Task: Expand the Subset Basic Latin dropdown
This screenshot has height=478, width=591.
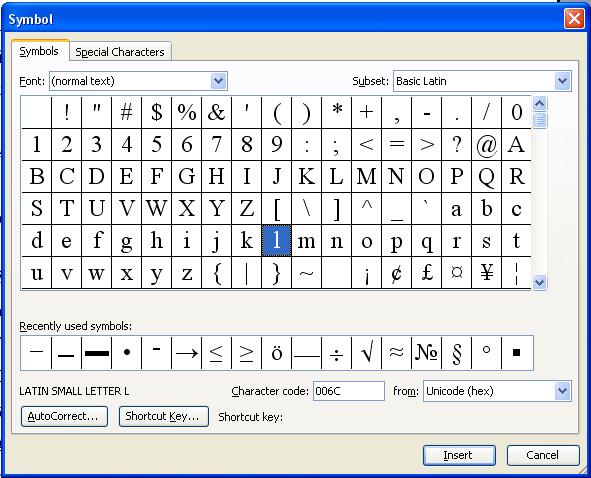Action: coord(562,81)
